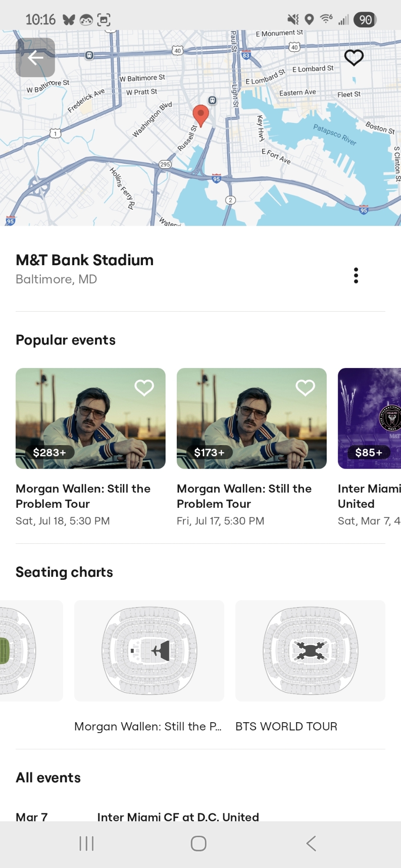The width and height of the screenshot is (401, 868).
Task: Tap the BTS WORLD TOUR label
Action: 286,727
